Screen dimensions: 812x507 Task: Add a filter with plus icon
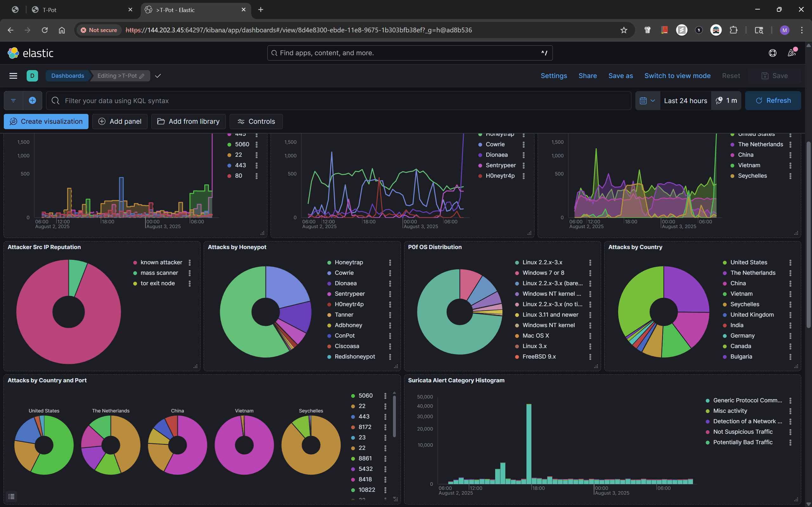point(32,101)
